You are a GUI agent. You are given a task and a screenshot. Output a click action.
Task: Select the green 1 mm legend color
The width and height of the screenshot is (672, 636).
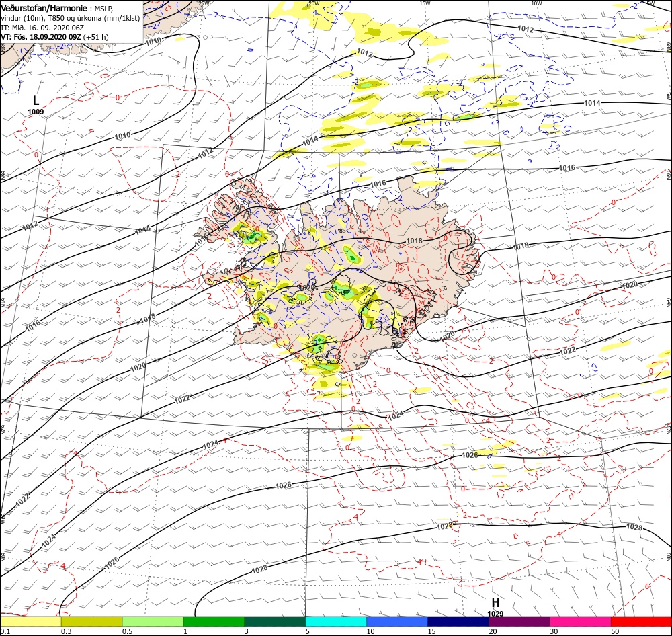[214, 621]
